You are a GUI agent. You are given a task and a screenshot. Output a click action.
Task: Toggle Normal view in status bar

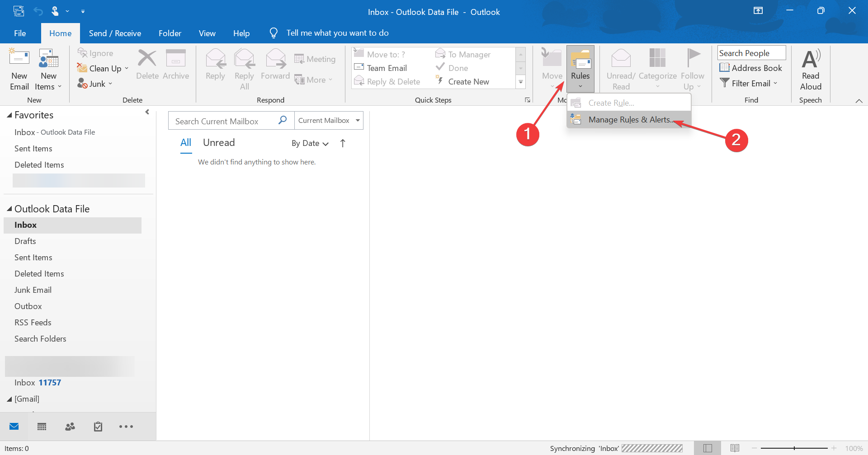[x=708, y=448]
